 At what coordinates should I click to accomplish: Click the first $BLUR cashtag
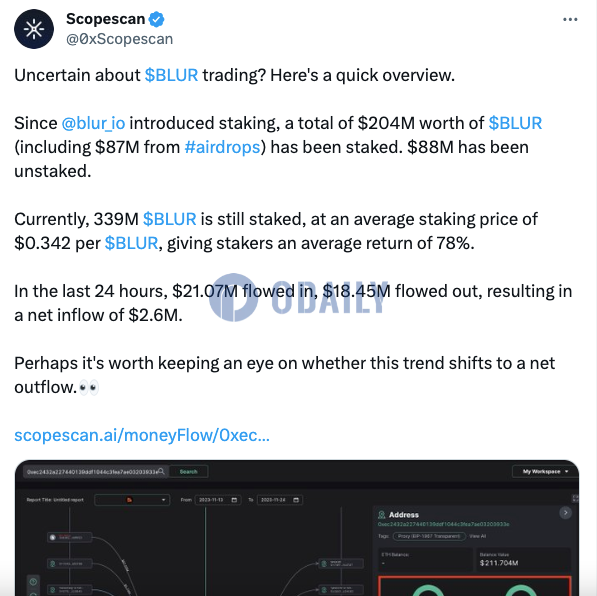point(171,75)
